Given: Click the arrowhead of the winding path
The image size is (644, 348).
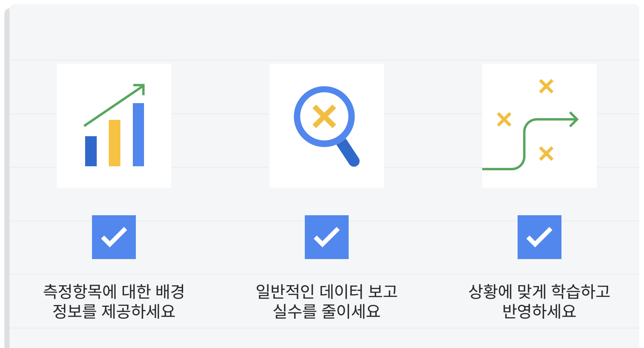Looking at the screenshot, I should click(574, 119).
